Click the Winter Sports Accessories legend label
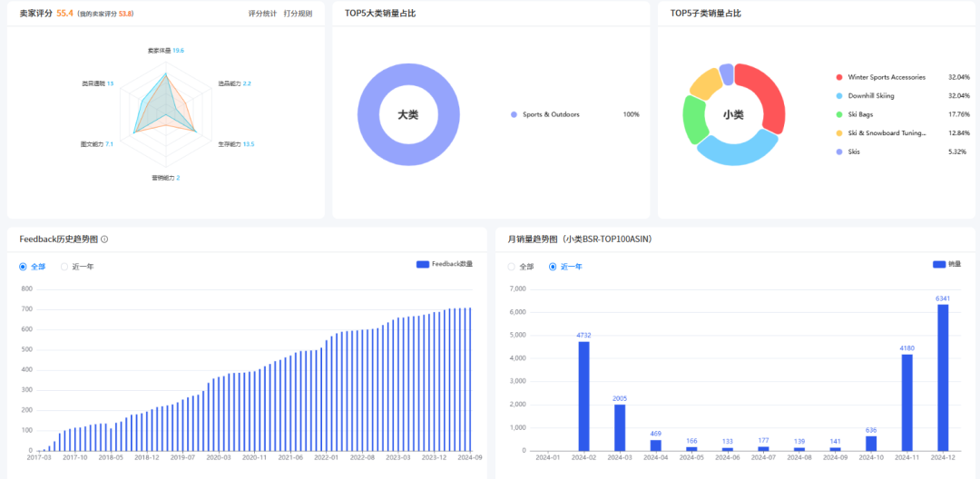 coord(887,77)
